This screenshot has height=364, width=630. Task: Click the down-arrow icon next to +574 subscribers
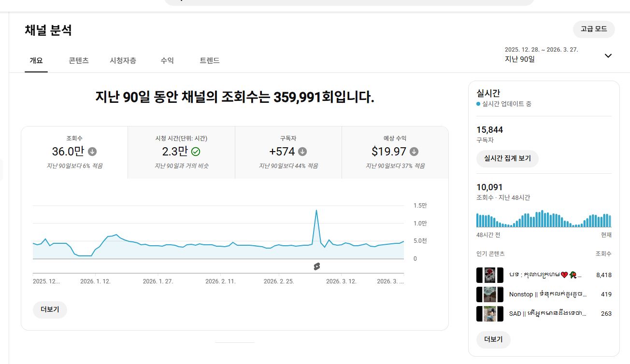pos(302,152)
